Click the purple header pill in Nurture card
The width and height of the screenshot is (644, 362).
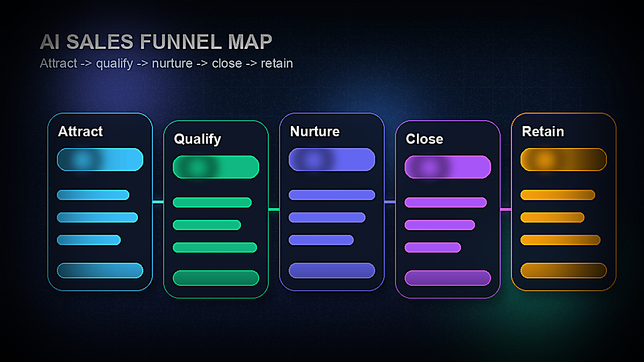coord(332,159)
